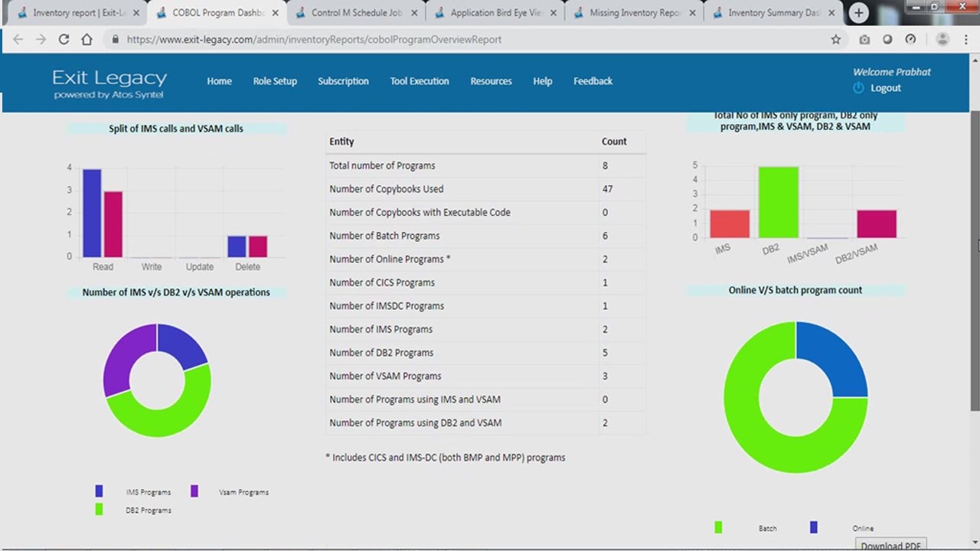Open a new browser tab

[858, 13]
